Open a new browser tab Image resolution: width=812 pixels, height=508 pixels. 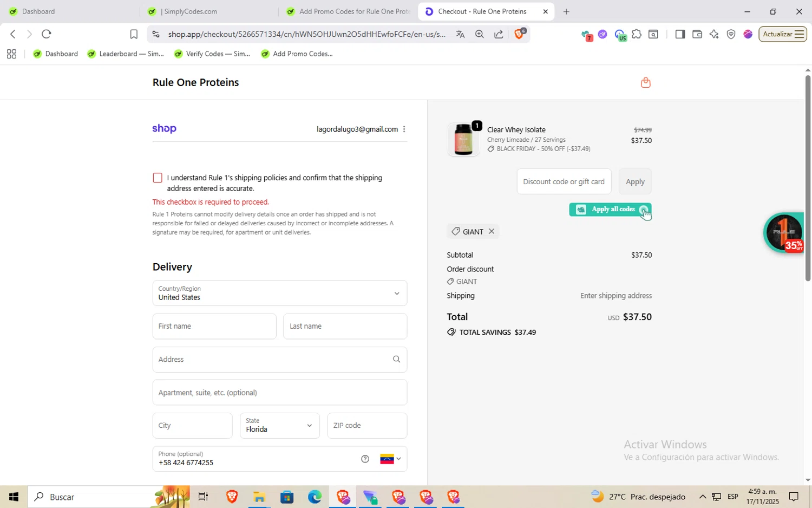point(566,11)
